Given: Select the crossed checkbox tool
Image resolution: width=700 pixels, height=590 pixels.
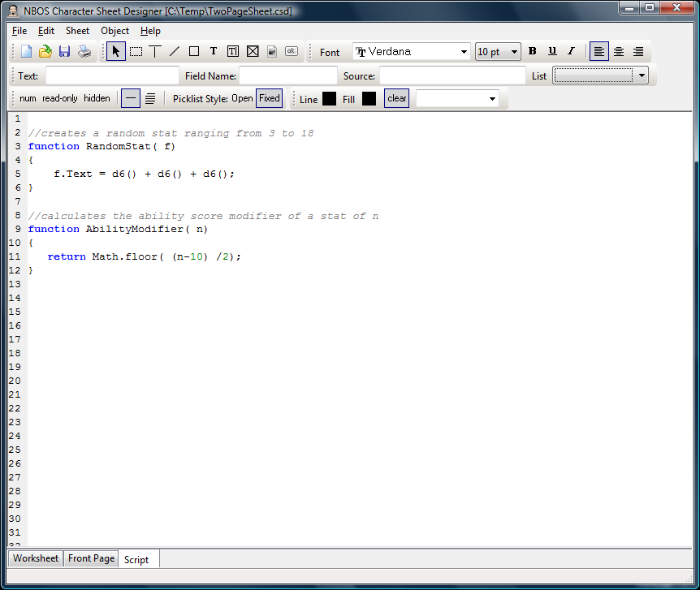Looking at the screenshot, I should pyautogui.click(x=253, y=52).
